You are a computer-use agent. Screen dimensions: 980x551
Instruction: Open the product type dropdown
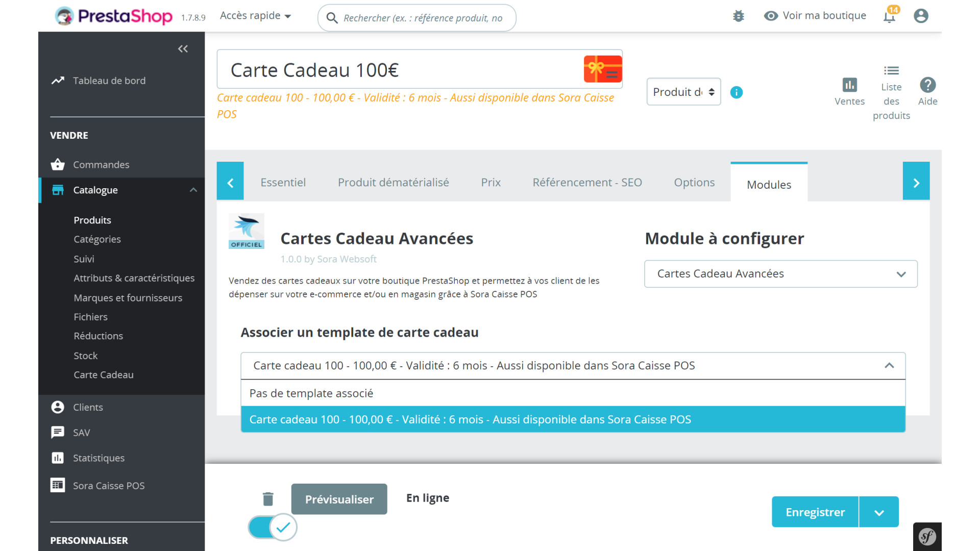(683, 92)
